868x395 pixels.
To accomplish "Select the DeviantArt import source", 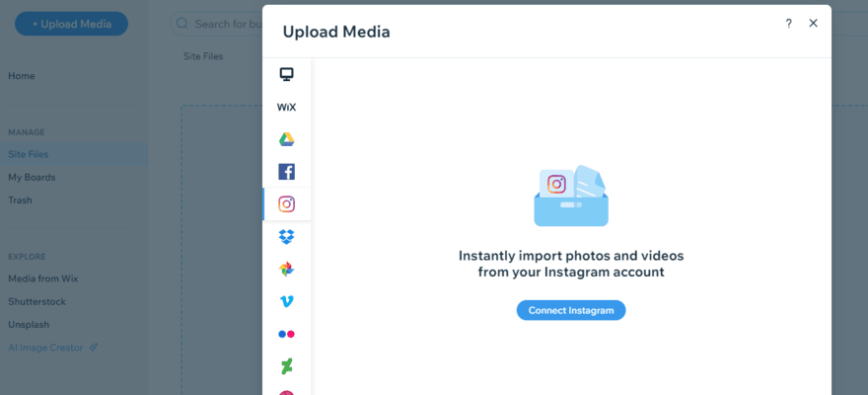I will [286, 366].
